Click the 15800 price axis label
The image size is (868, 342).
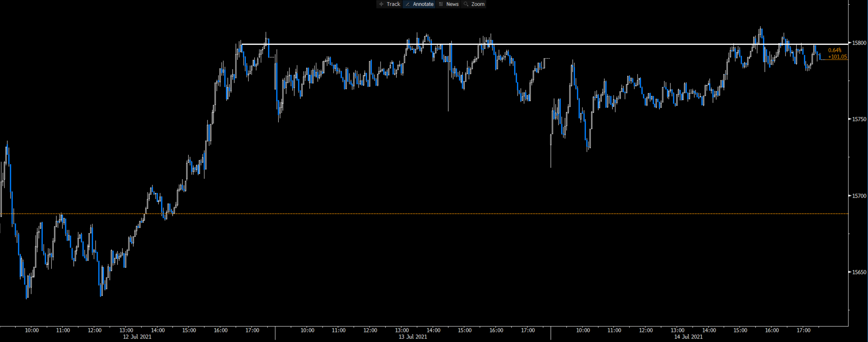point(859,43)
